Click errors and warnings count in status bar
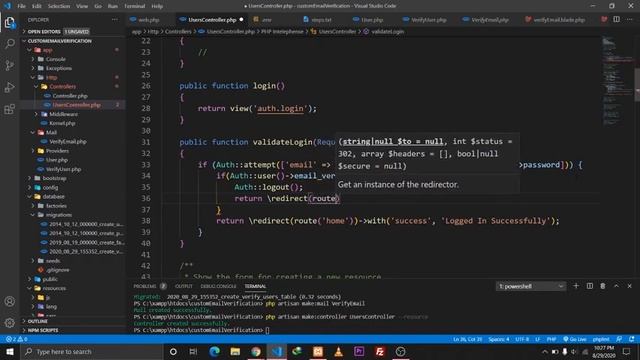The width and height of the screenshot is (640, 360). click(17, 339)
